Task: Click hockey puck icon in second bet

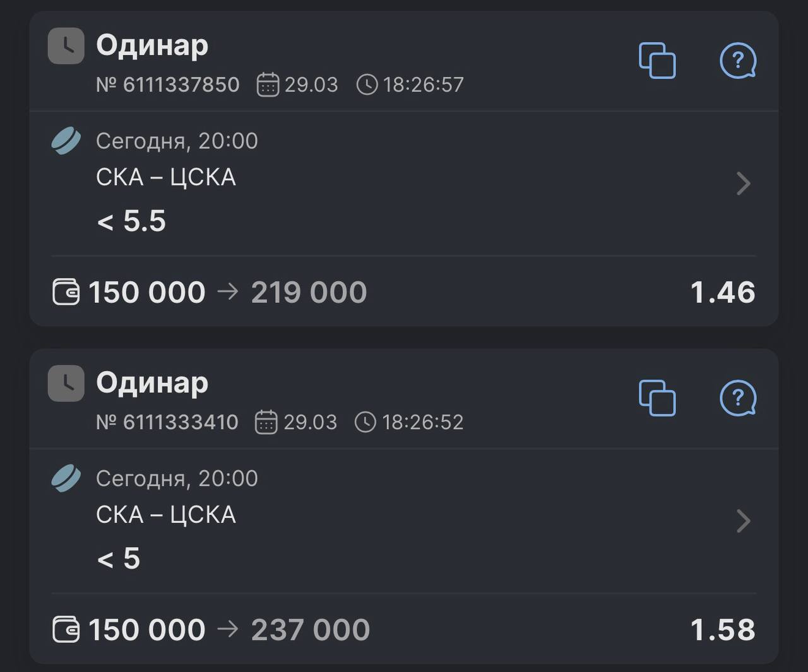Action: [66, 478]
